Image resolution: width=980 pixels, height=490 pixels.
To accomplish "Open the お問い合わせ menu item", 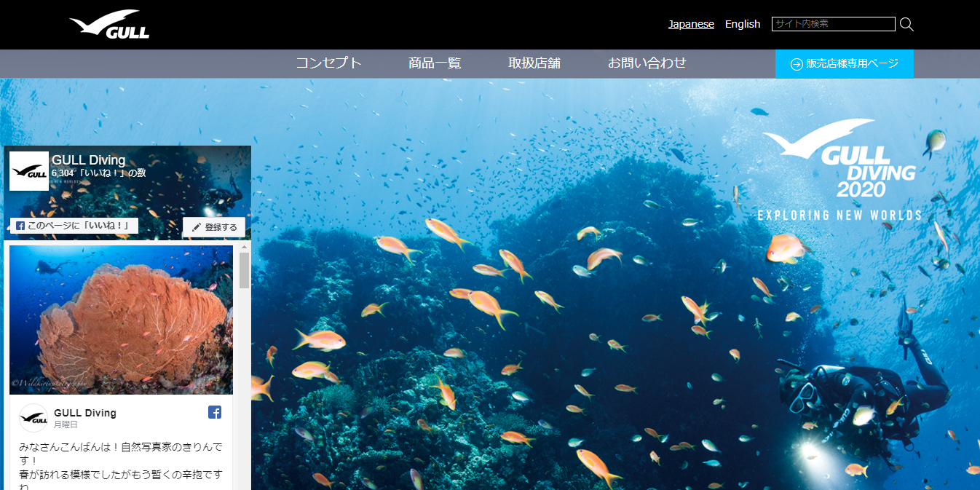I will (647, 63).
